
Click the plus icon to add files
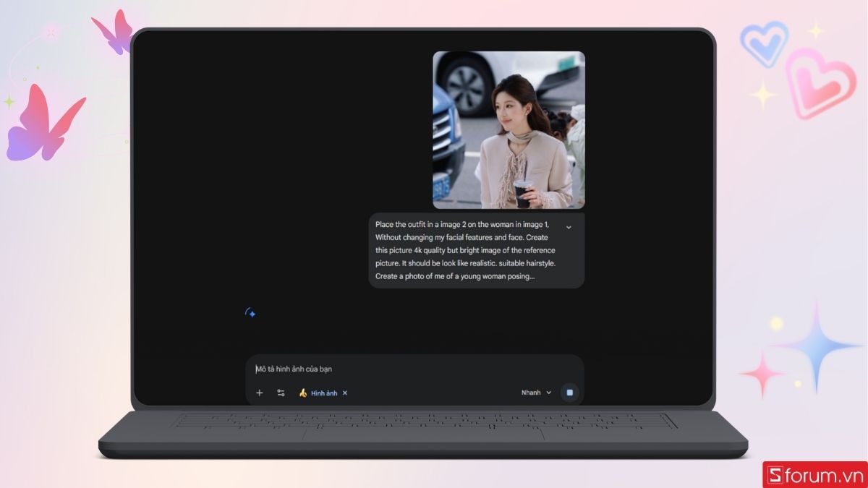[260, 393]
